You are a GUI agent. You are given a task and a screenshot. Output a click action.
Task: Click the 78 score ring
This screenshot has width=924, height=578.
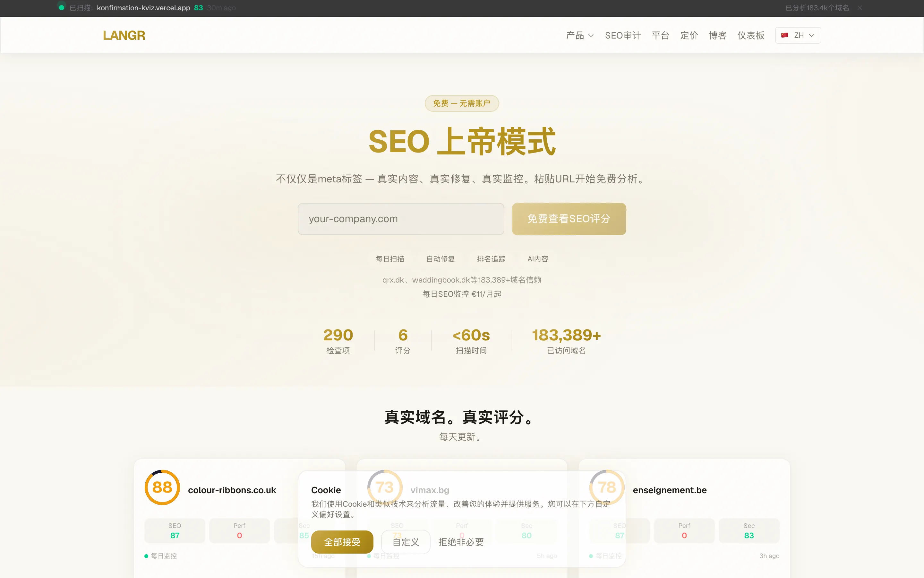tap(607, 487)
